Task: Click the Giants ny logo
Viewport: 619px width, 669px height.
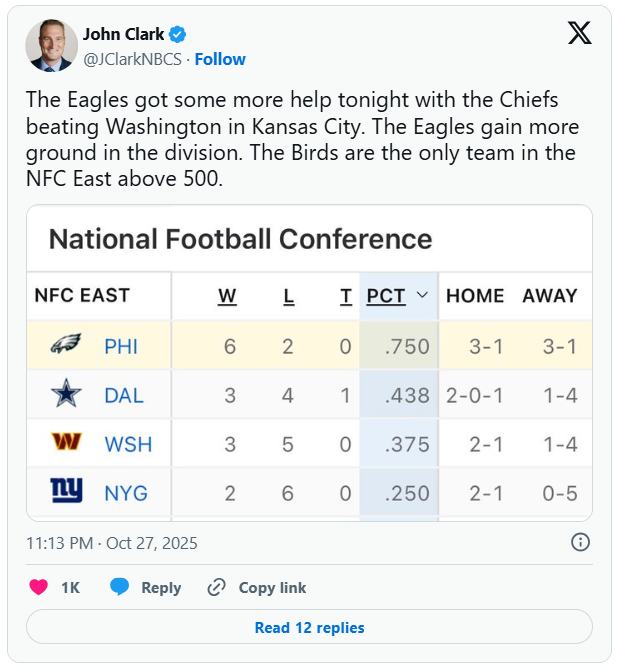Action: click(x=66, y=491)
